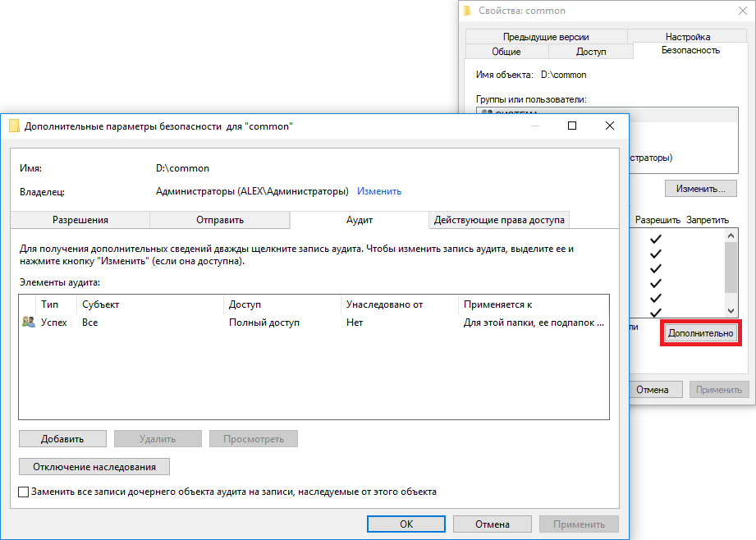The height and width of the screenshot is (540, 756).
Task: Click the permissions list scrollbar thumb
Action: point(731,267)
